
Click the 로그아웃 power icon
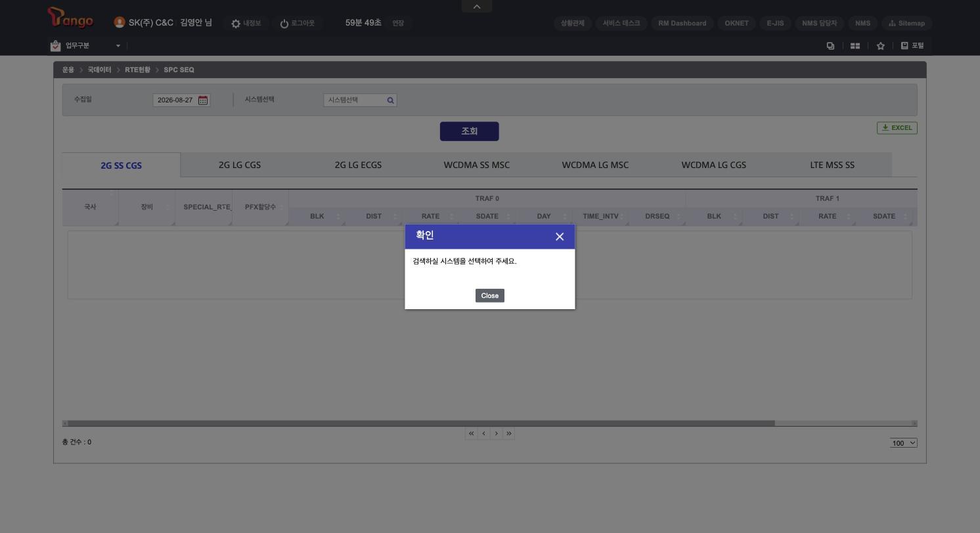coord(284,24)
